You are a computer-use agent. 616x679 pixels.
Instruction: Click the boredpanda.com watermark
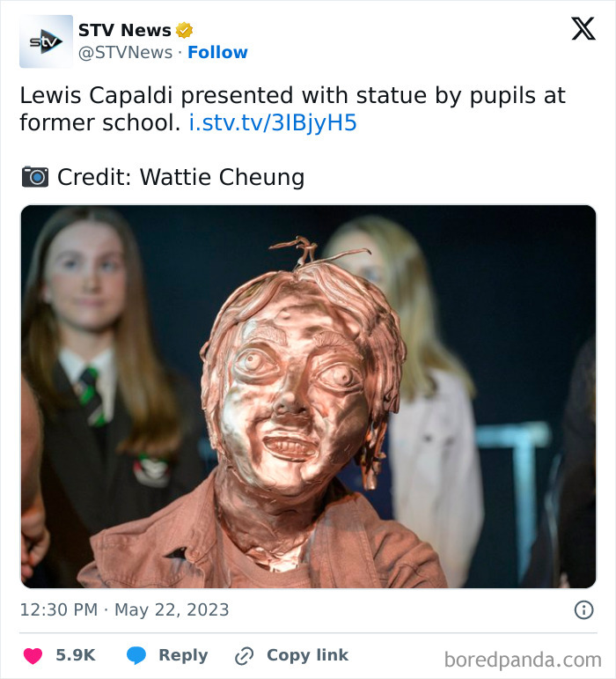click(523, 659)
